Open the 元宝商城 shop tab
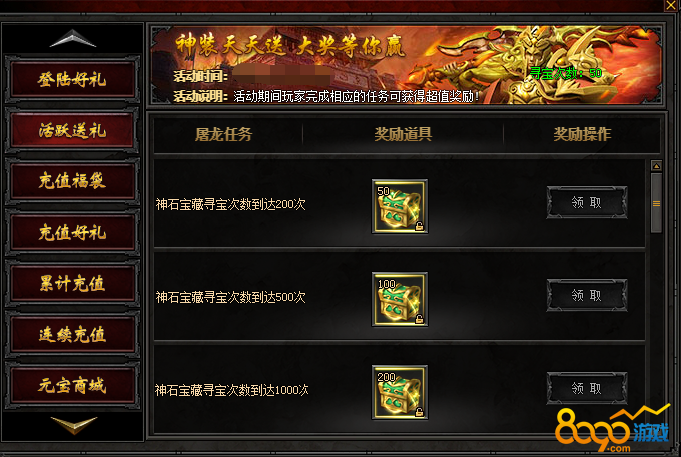The height and width of the screenshot is (457, 681). 73,385
